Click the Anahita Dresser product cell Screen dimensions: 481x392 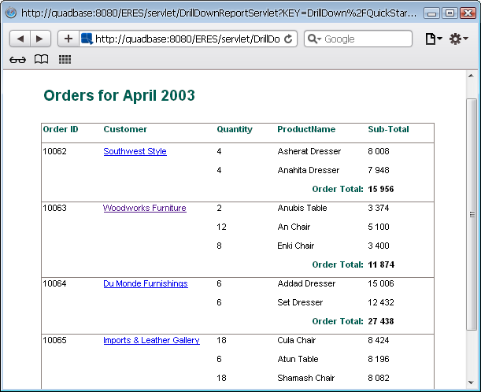point(308,170)
